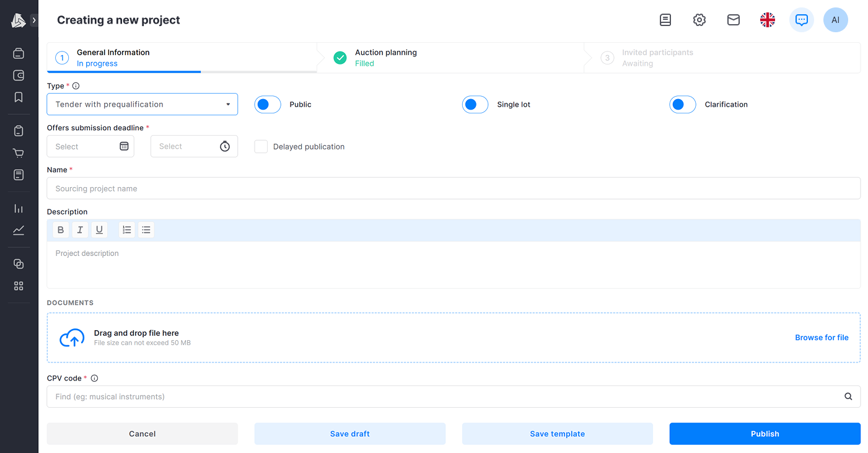Open settings via the gear icon
Screen dimensions: 868x453
pyautogui.click(x=699, y=20)
